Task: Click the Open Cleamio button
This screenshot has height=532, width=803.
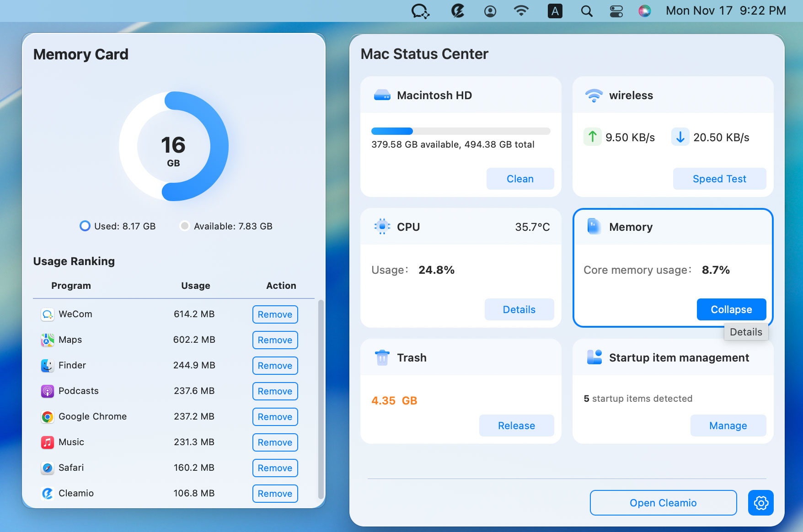Action: pos(663,503)
